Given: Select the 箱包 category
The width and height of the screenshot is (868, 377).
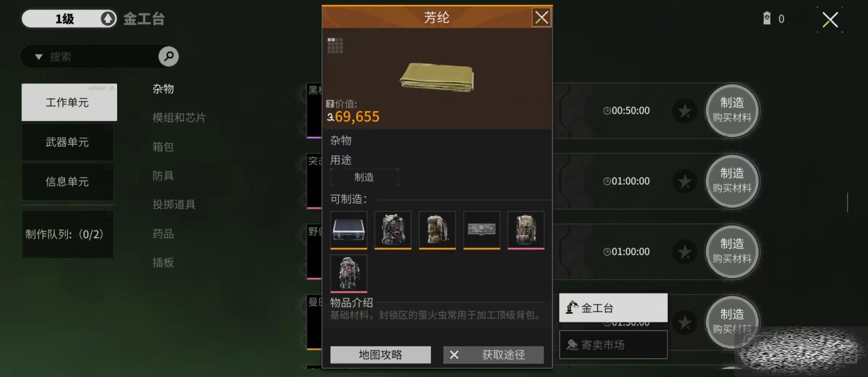Looking at the screenshot, I should [x=163, y=147].
